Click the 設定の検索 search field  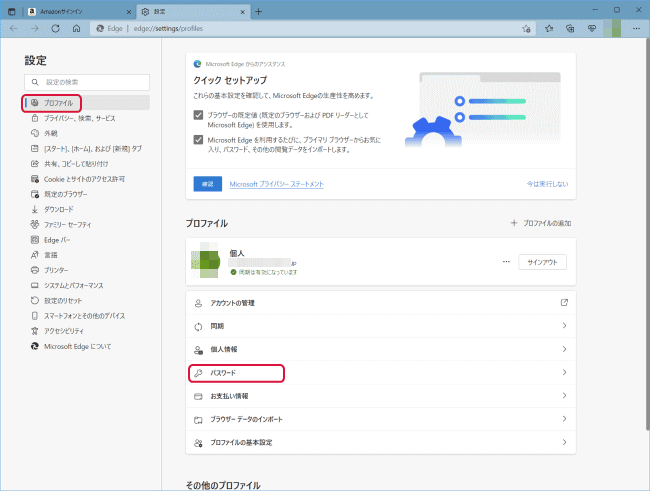87,82
